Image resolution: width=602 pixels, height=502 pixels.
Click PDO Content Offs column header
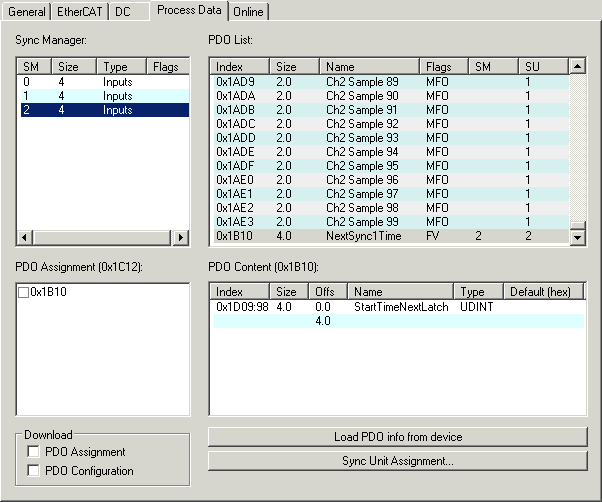point(328,292)
